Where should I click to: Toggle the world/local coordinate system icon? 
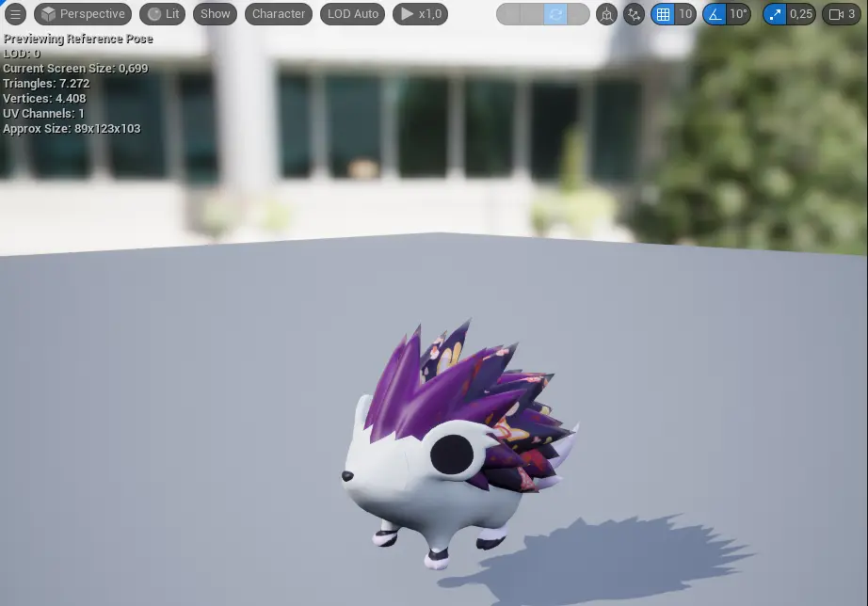pyautogui.click(x=606, y=14)
